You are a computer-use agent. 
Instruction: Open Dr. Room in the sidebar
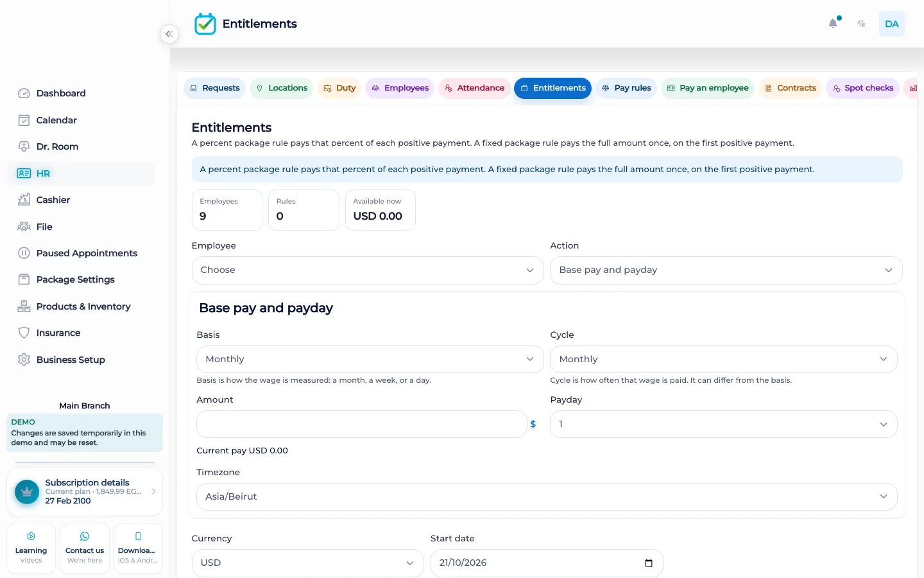(x=81, y=146)
